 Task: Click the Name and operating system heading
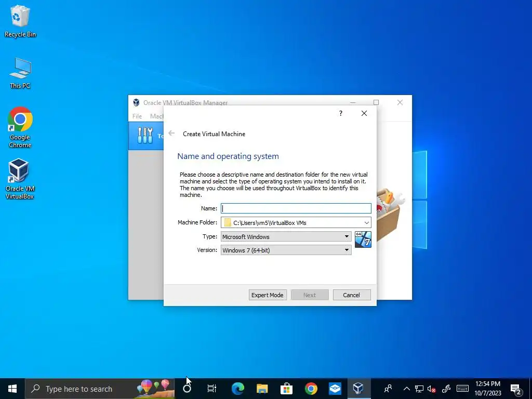click(228, 156)
